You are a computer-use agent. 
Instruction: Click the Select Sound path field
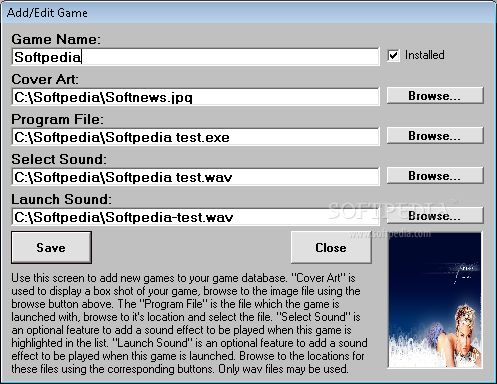195,177
